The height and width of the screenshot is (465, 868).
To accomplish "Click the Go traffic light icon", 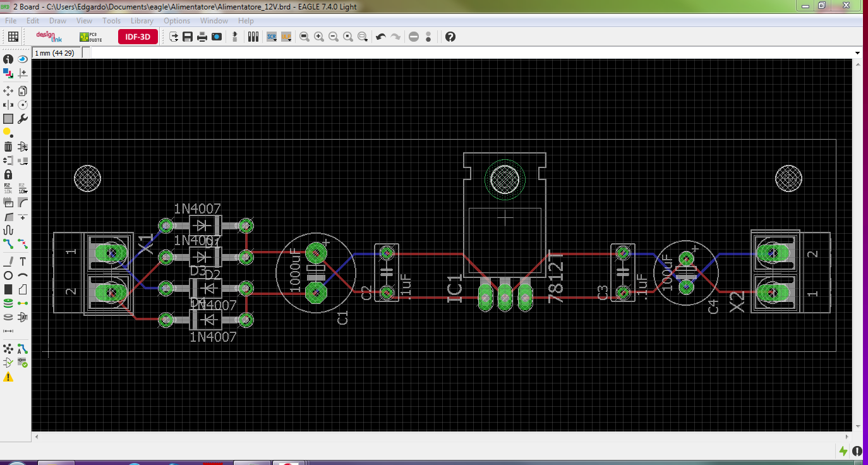I will point(428,37).
